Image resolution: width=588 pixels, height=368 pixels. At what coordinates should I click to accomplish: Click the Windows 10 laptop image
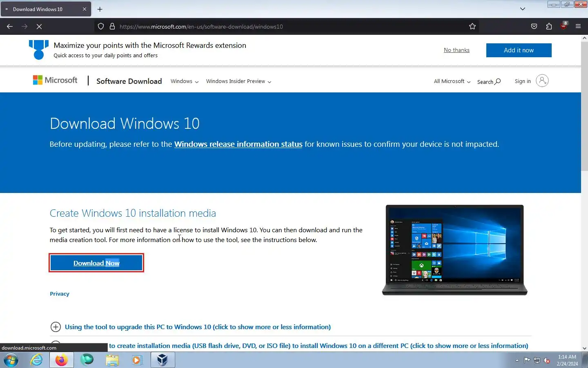pos(454,250)
